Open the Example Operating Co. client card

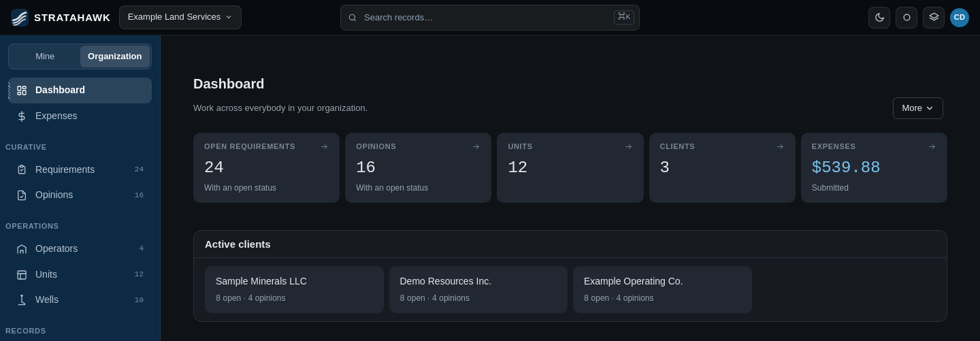662,289
